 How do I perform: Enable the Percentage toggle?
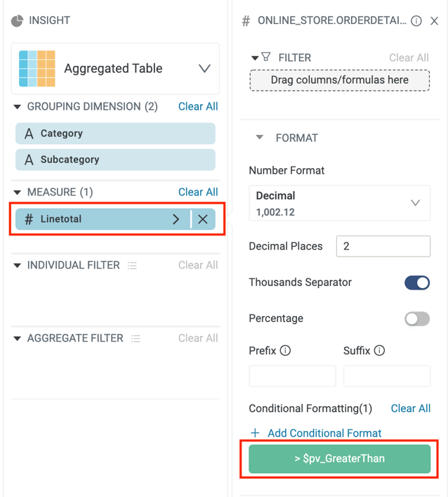(x=417, y=318)
